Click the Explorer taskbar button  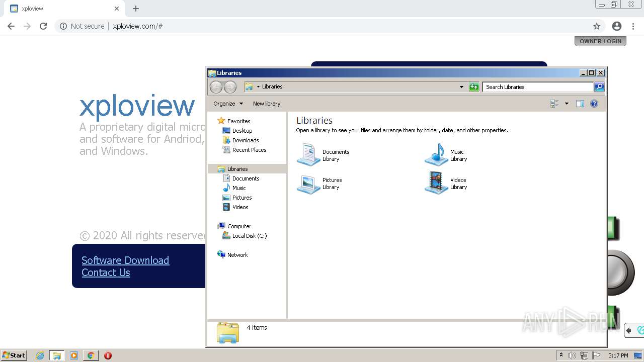(57, 355)
